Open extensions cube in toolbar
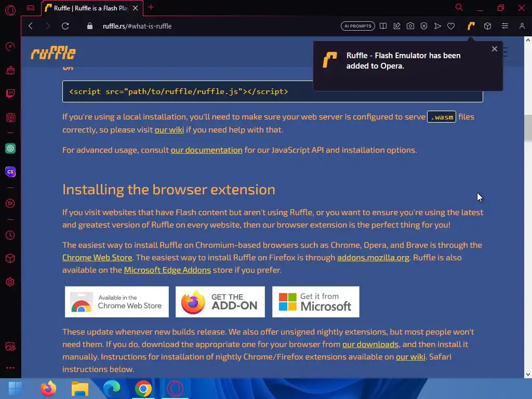The width and height of the screenshot is (532, 399). point(487,26)
